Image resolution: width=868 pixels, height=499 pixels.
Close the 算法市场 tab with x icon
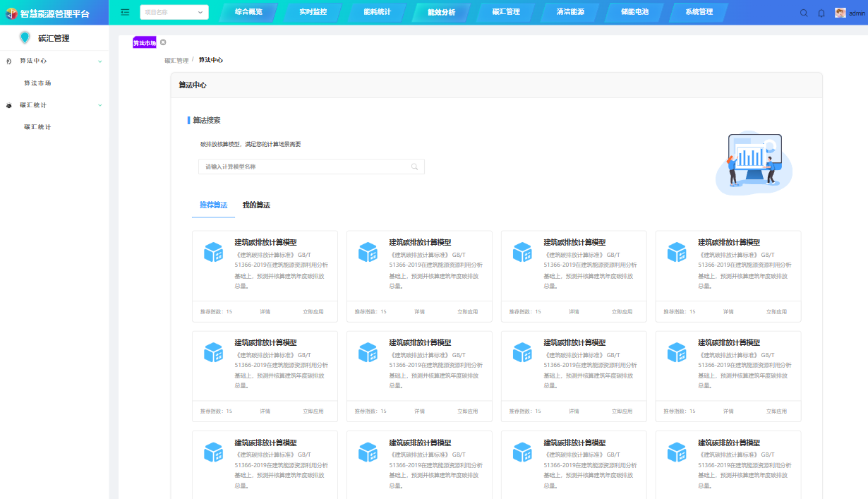click(x=163, y=43)
